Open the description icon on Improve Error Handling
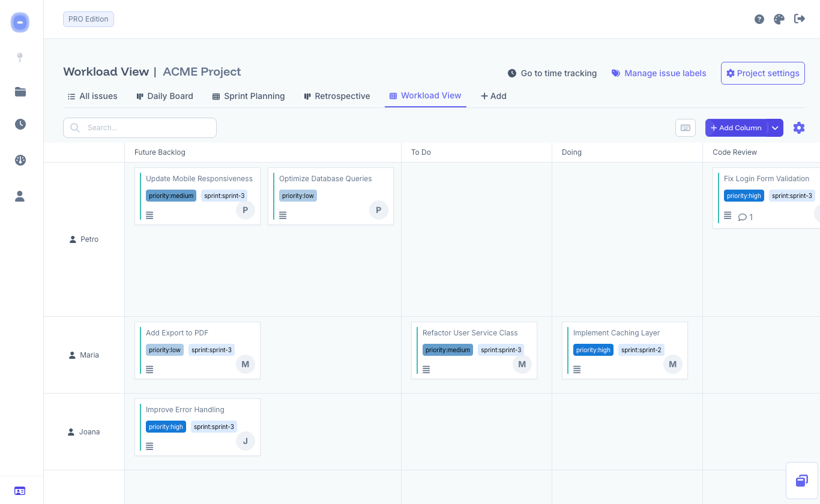Screen dimensions: 820x504 click(x=149, y=446)
